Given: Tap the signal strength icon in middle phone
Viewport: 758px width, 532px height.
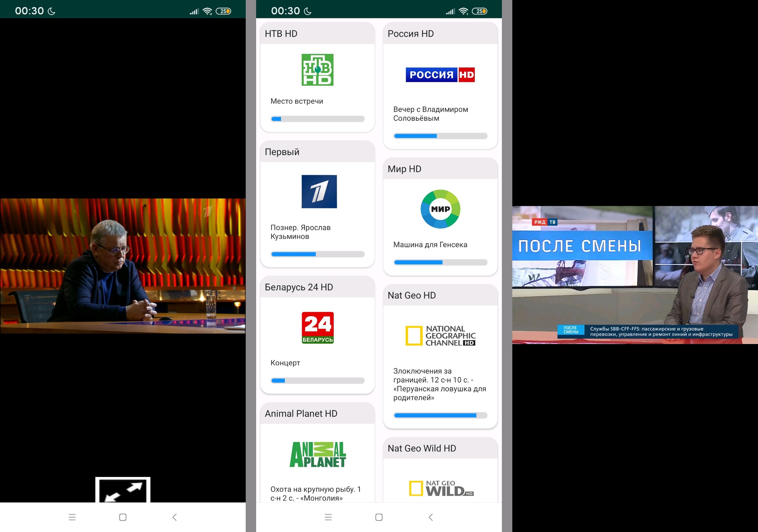Looking at the screenshot, I should (450, 12).
